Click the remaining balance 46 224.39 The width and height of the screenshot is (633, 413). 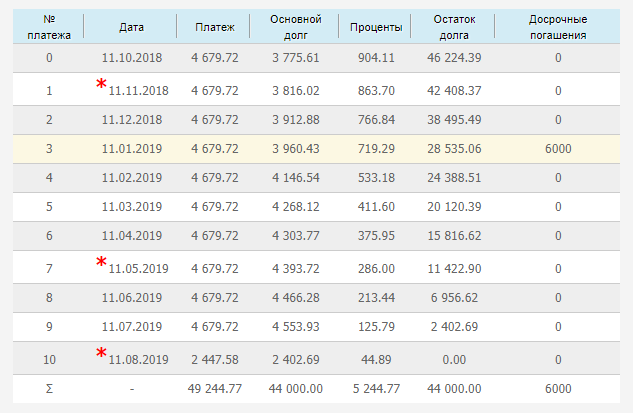coord(457,59)
